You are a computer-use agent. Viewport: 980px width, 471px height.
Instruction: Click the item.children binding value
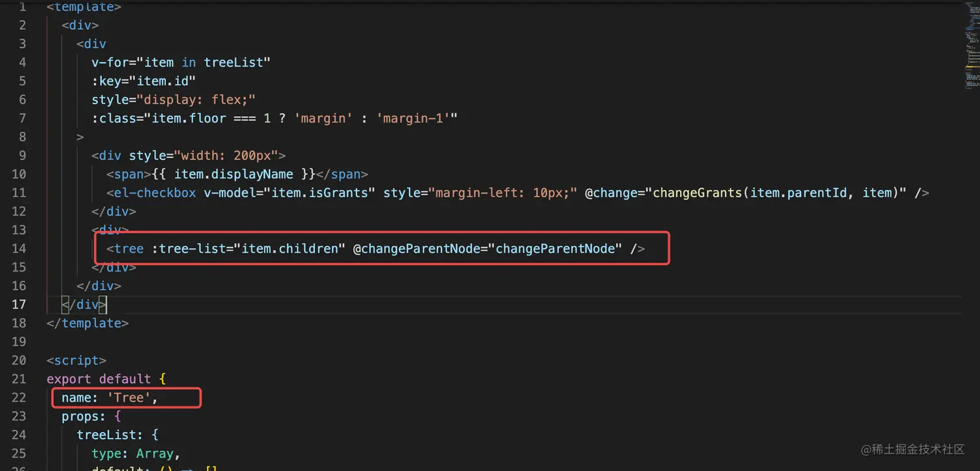292,249
